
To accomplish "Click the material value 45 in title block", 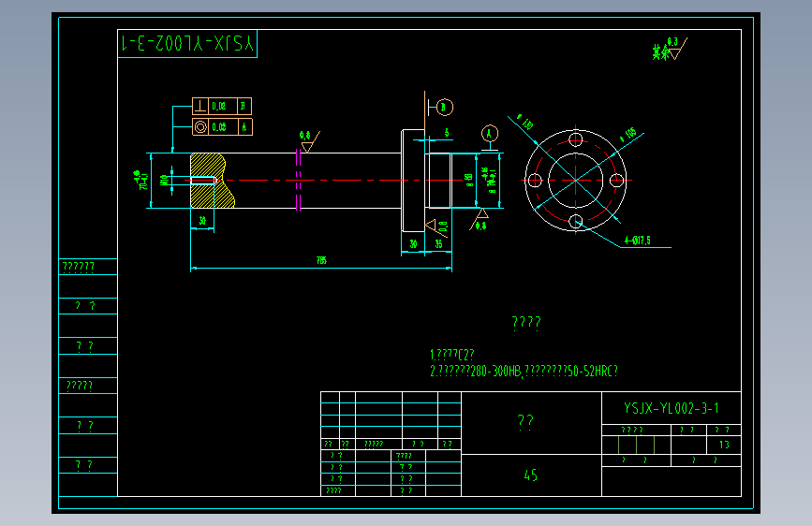I will (530, 475).
